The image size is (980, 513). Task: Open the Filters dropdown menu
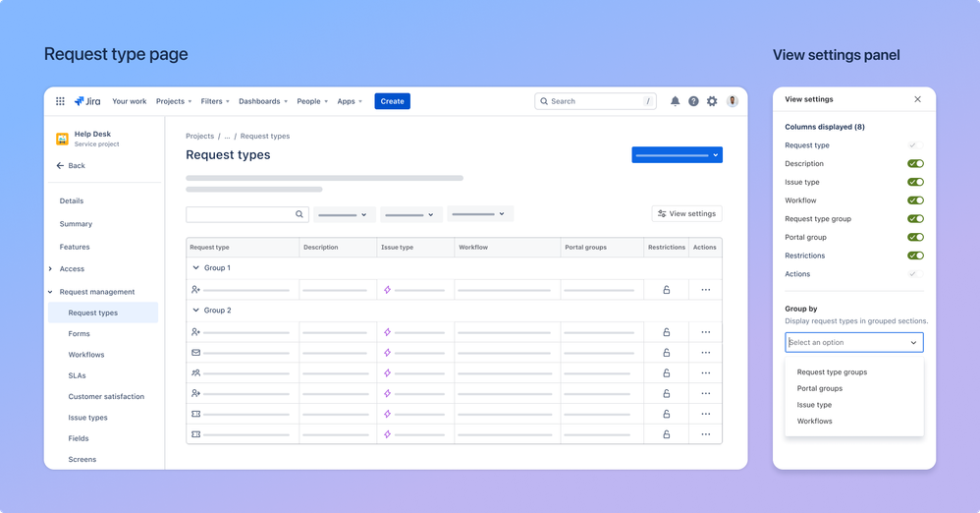pyautogui.click(x=215, y=101)
